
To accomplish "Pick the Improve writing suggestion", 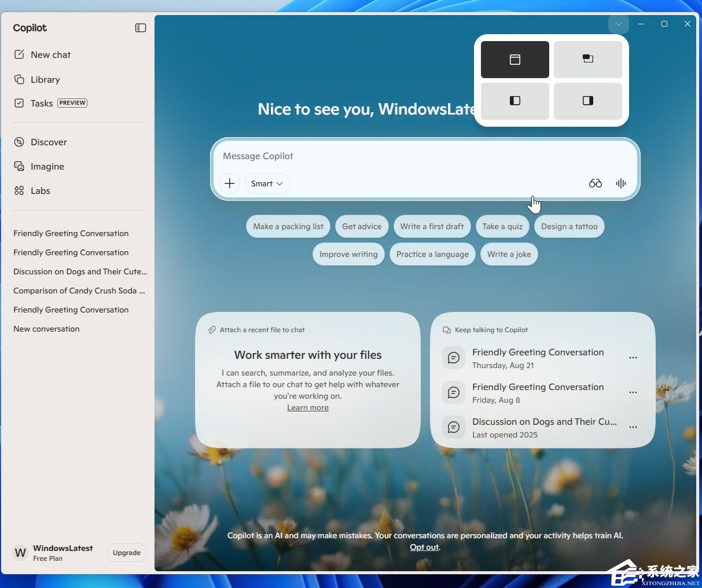I will [x=348, y=254].
